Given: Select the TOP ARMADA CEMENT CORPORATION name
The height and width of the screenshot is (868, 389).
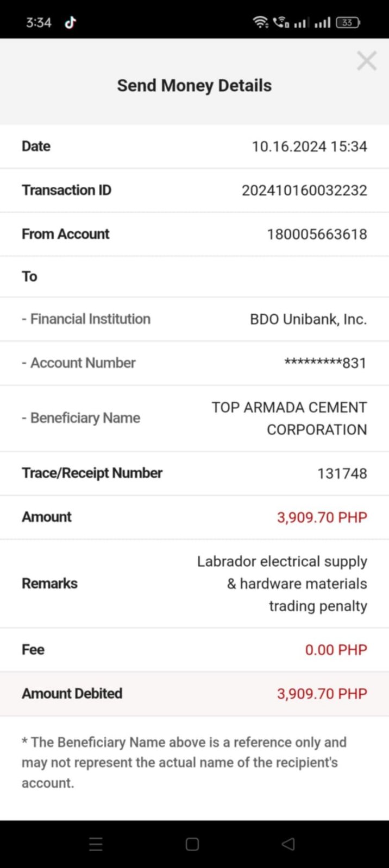Looking at the screenshot, I should (x=289, y=419).
